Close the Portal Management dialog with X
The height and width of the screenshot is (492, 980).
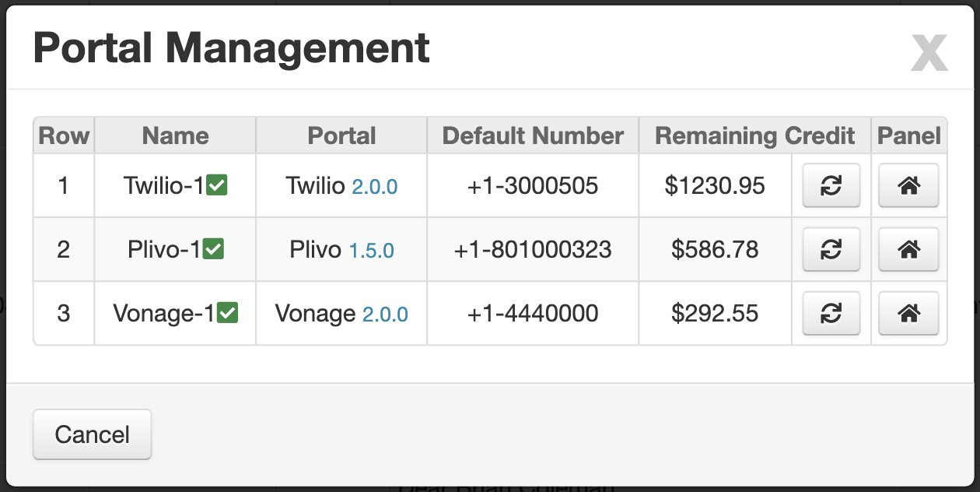coord(929,53)
